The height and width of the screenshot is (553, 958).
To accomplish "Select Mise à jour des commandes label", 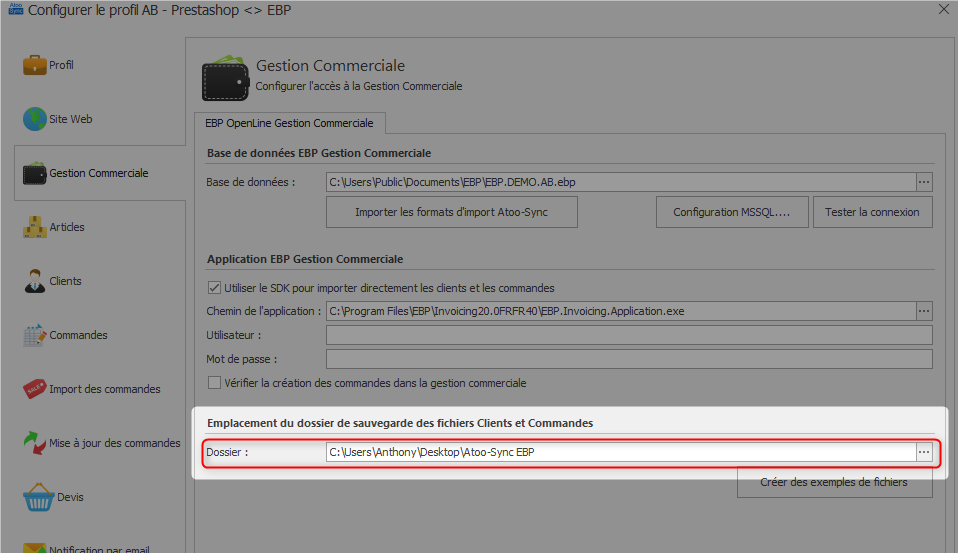I will [115, 443].
